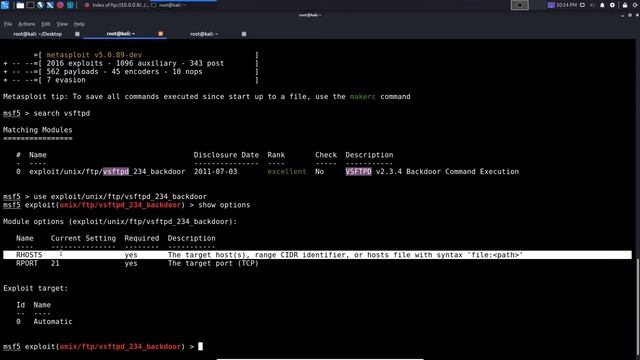Screen dimensions: 640x360
Task: Click the green 'excellent' rank value
Action: click(287, 172)
